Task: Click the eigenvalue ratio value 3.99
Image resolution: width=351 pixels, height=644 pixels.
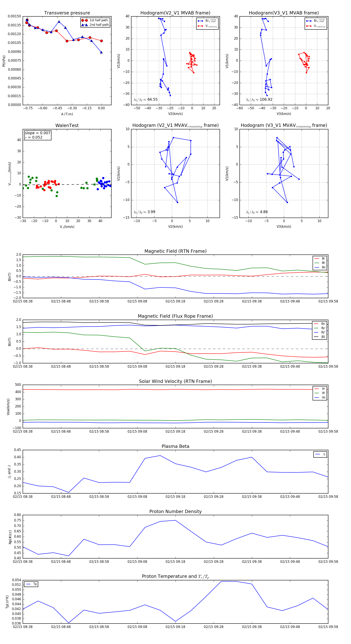Action: click(x=151, y=212)
